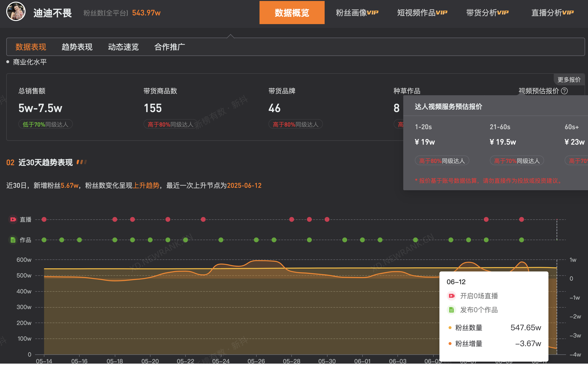Viewport: 588px width, 365px height.
Task: Click the ¥ 23w price for 60s+
Action: pyautogui.click(x=574, y=142)
